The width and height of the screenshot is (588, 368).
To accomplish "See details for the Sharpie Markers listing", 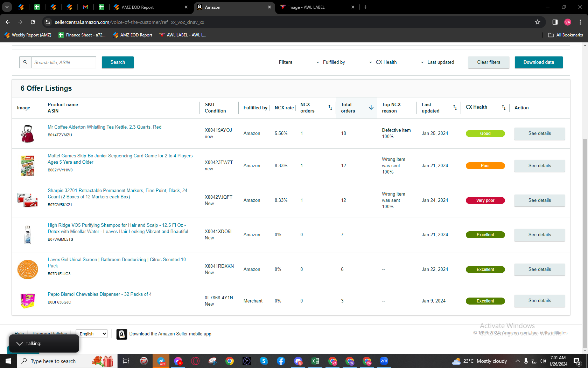I will [539, 200].
